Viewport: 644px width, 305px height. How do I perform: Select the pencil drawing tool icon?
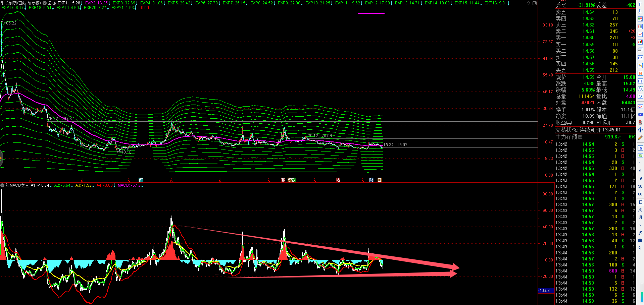tap(640, 137)
